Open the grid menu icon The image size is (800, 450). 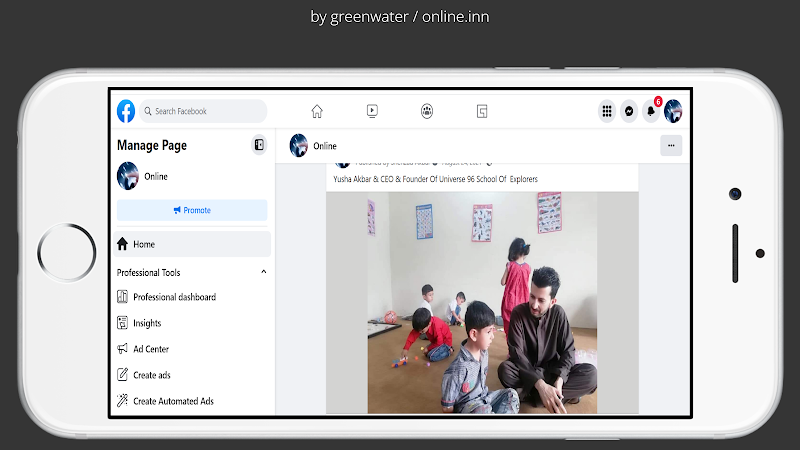tap(606, 111)
